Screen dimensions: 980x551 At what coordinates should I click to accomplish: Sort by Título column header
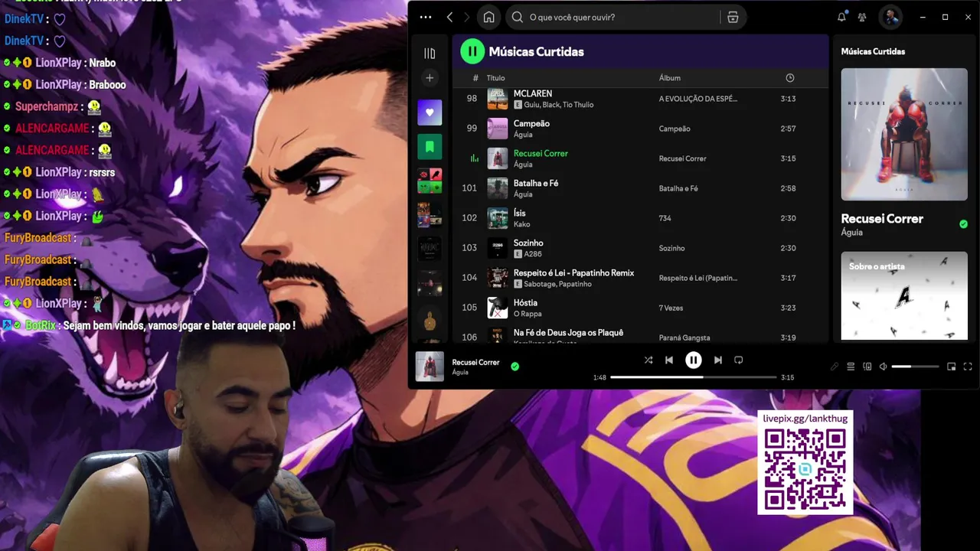coord(495,78)
